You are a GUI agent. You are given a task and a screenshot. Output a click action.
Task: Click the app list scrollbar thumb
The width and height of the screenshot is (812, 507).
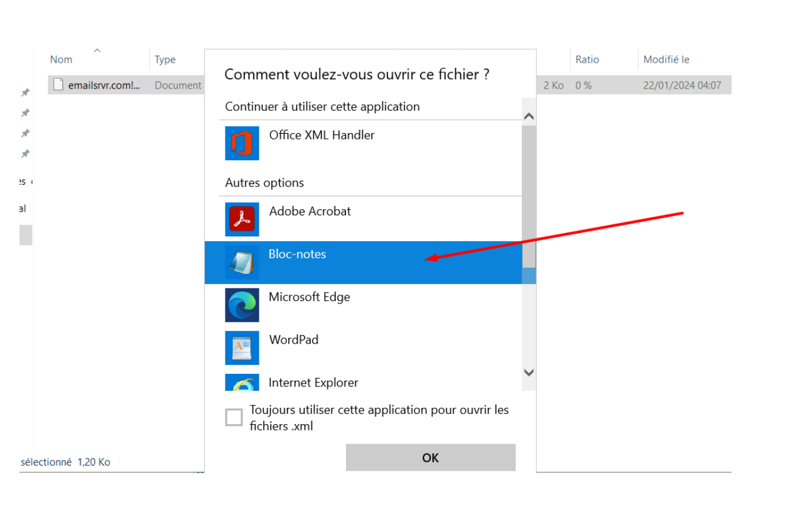click(x=529, y=197)
